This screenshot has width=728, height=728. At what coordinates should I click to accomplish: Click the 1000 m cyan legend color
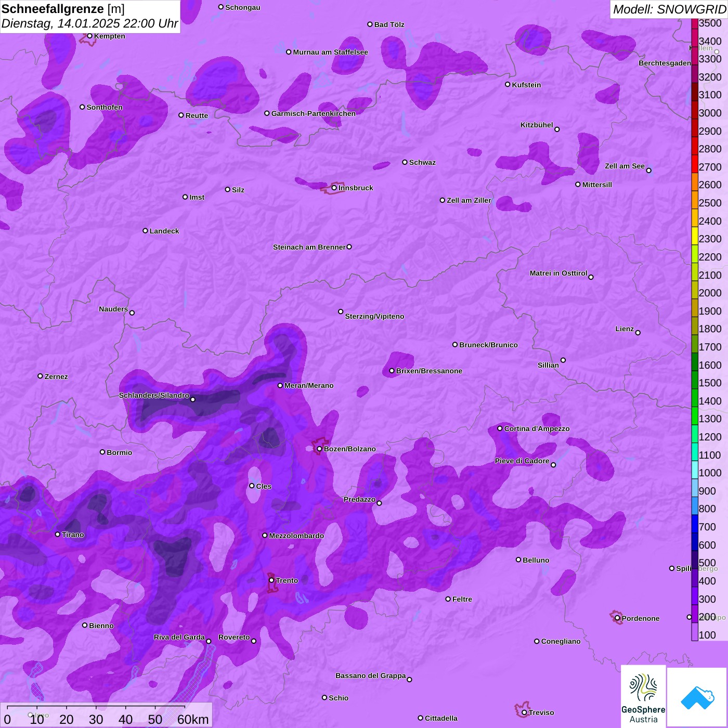click(x=695, y=470)
